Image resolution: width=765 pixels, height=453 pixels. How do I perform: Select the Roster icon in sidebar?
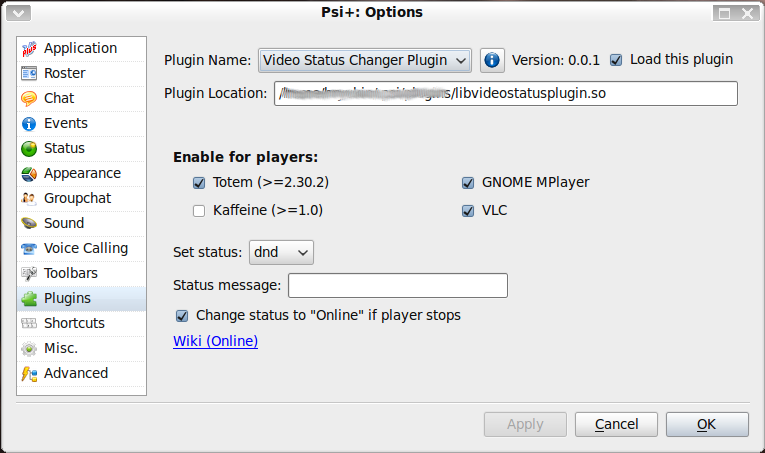28,73
